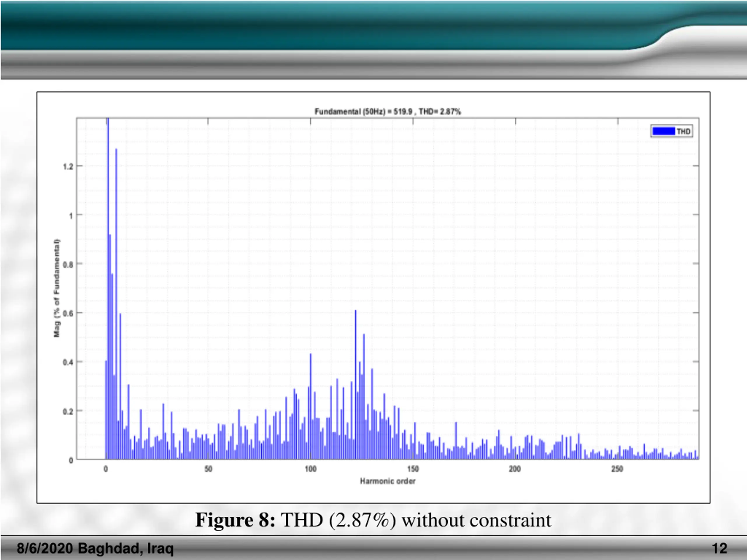Click the chart title showing THD= 2.87%
The height and width of the screenshot is (560, 747).
[388, 111]
